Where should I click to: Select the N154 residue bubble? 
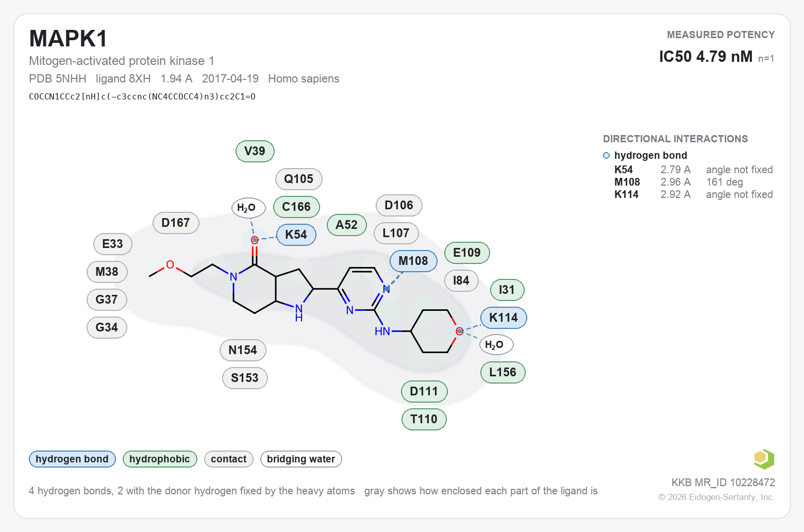(243, 351)
